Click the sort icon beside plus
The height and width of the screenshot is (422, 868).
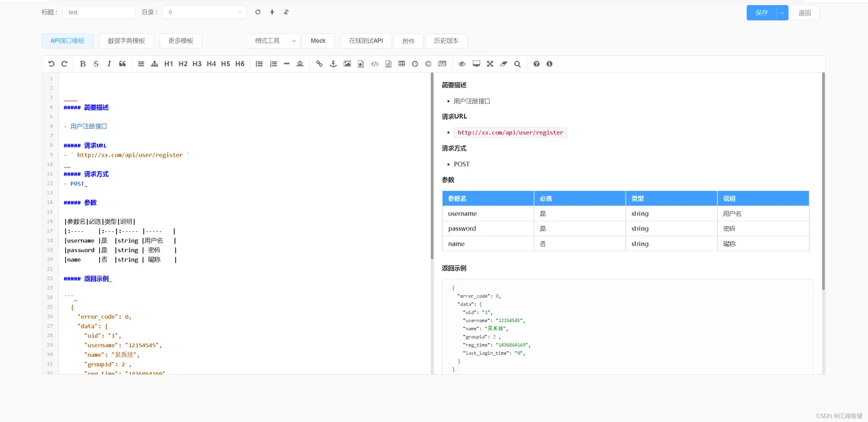286,12
